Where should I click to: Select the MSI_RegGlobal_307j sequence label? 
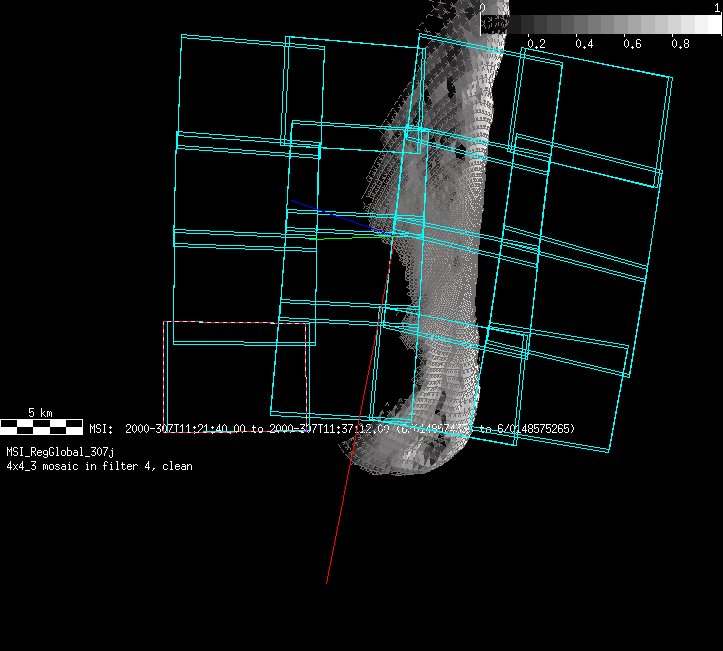tap(60, 453)
